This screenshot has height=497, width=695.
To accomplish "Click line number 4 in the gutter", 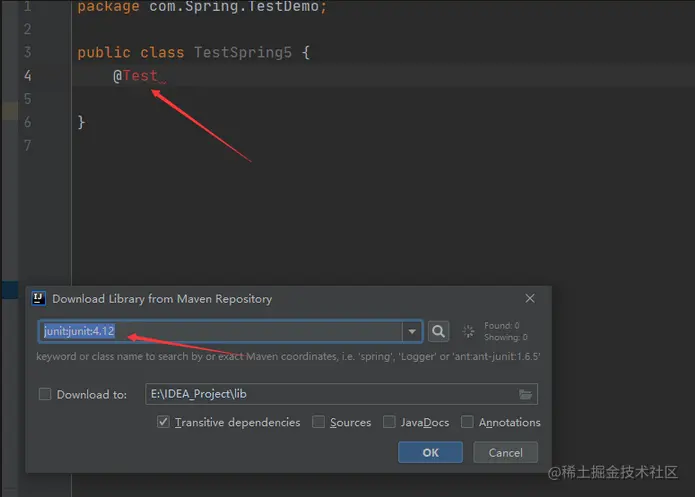I will point(27,76).
